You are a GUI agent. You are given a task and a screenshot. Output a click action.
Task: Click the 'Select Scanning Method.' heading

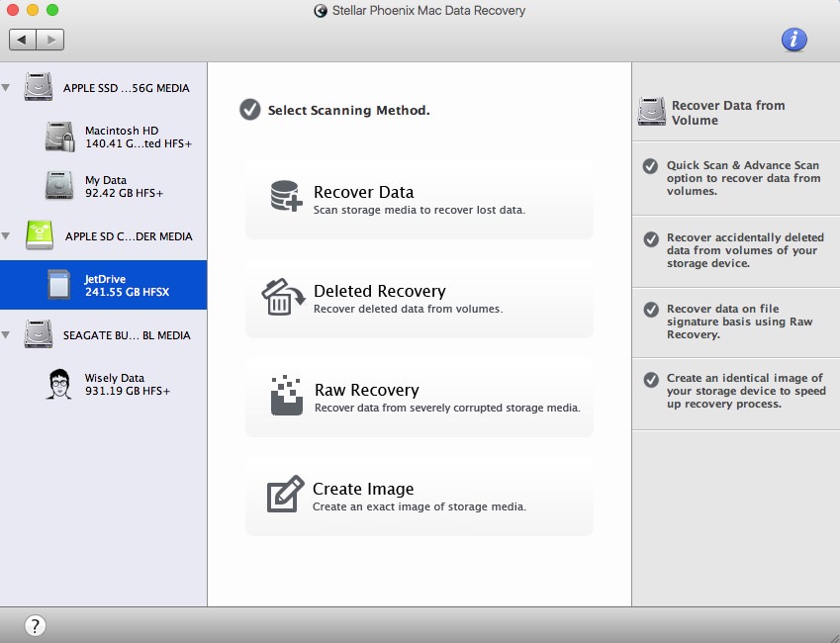pos(348,111)
